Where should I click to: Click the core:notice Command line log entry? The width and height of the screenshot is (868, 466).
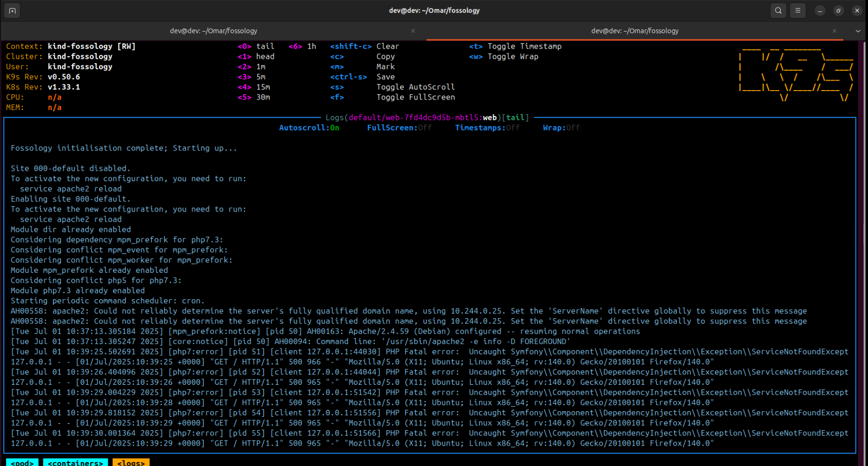[291, 342]
